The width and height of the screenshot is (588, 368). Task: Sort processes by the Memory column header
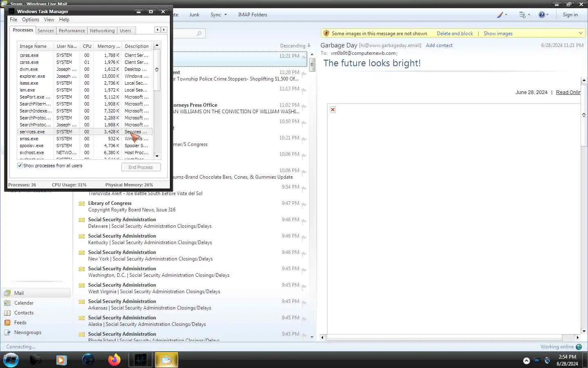pos(109,46)
